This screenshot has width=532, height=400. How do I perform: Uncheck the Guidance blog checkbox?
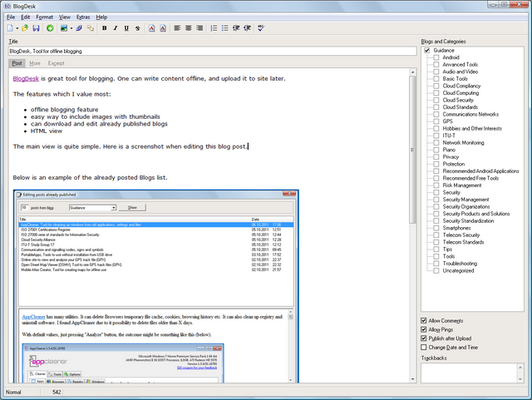pos(426,50)
